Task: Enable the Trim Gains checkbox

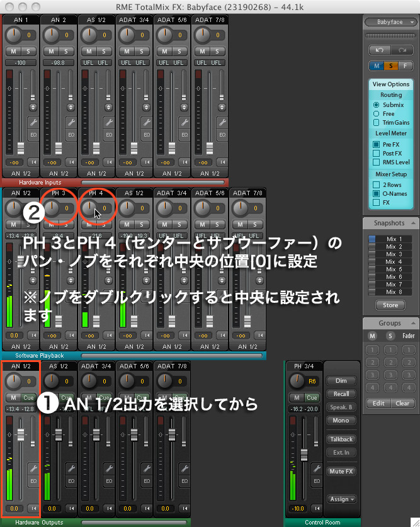Action: pyautogui.click(x=377, y=122)
